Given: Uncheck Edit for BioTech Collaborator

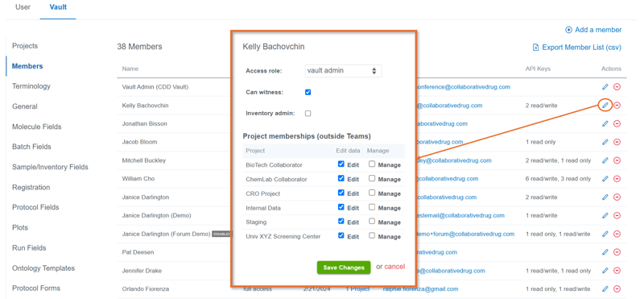Looking at the screenshot, I should tap(341, 164).
